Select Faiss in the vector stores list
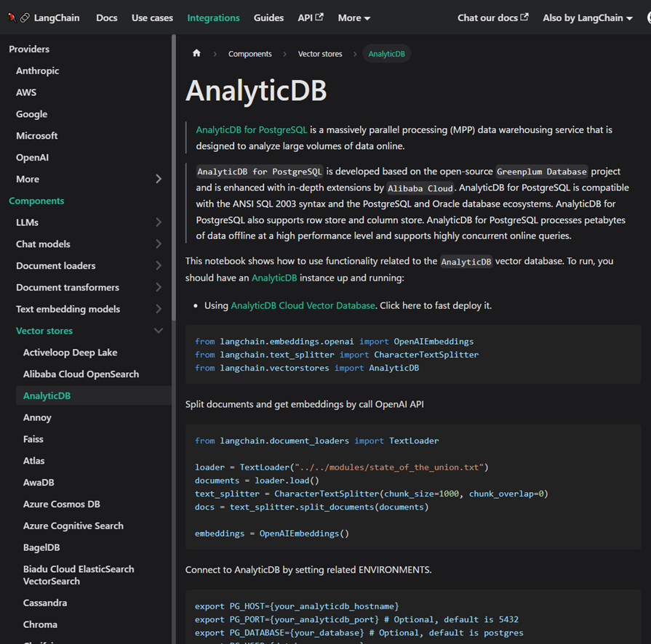The height and width of the screenshot is (644, 651). coord(33,438)
